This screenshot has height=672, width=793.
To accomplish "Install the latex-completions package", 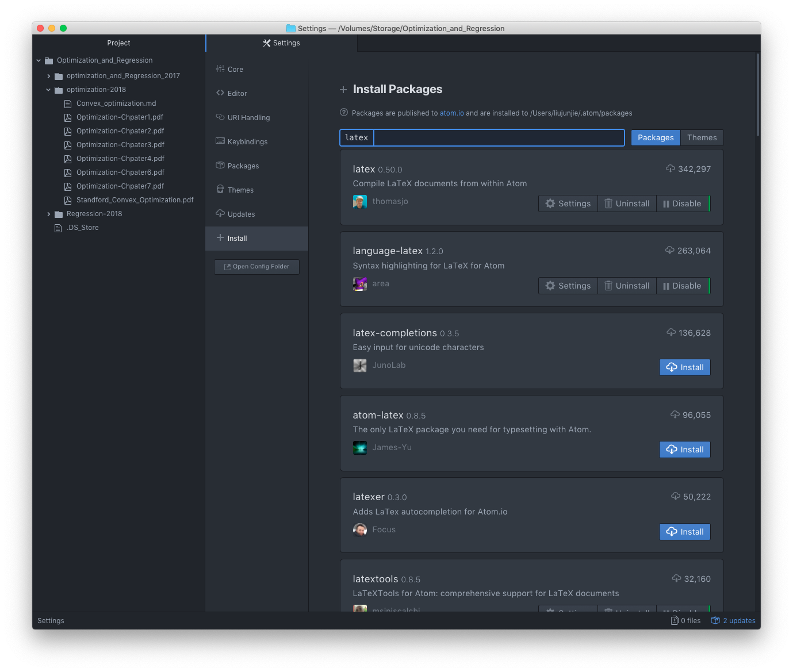I will (685, 367).
